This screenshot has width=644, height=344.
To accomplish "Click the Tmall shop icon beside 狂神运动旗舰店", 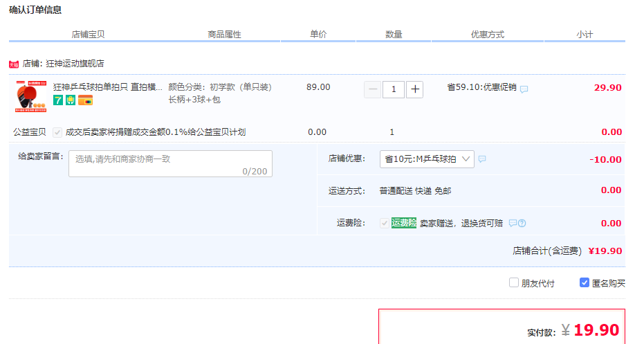I will pos(14,64).
